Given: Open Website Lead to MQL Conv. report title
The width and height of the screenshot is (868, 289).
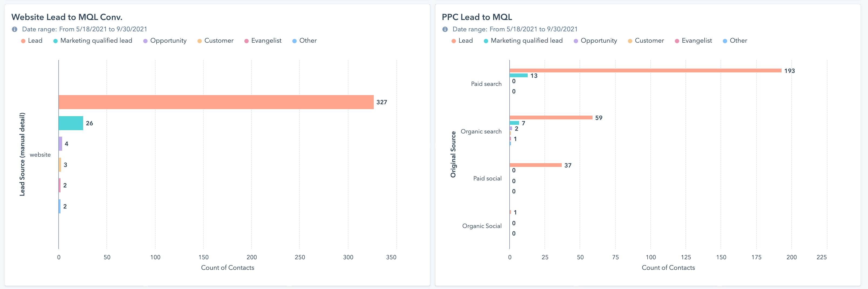Looking at the screenshot, I should [67, 17].
